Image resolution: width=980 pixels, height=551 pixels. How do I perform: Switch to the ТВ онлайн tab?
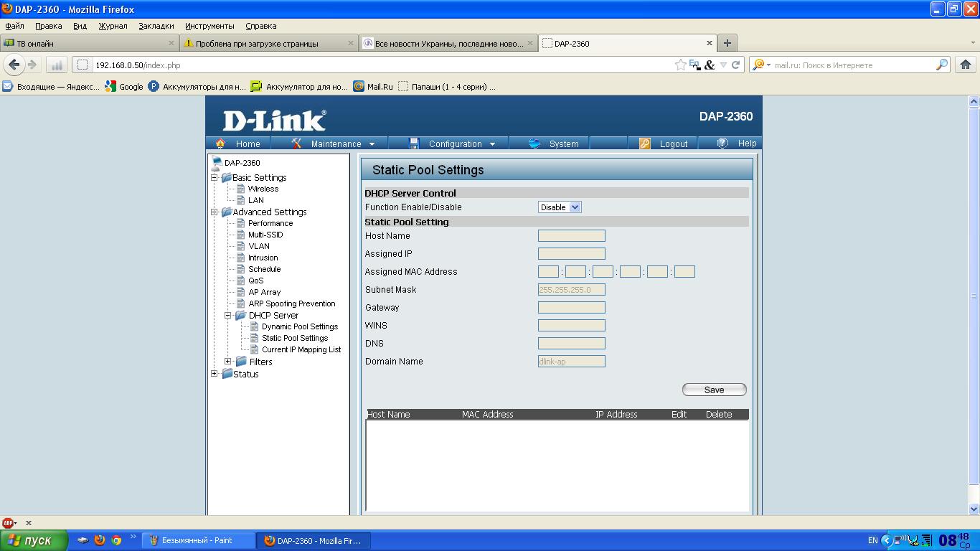coord(88,43)
